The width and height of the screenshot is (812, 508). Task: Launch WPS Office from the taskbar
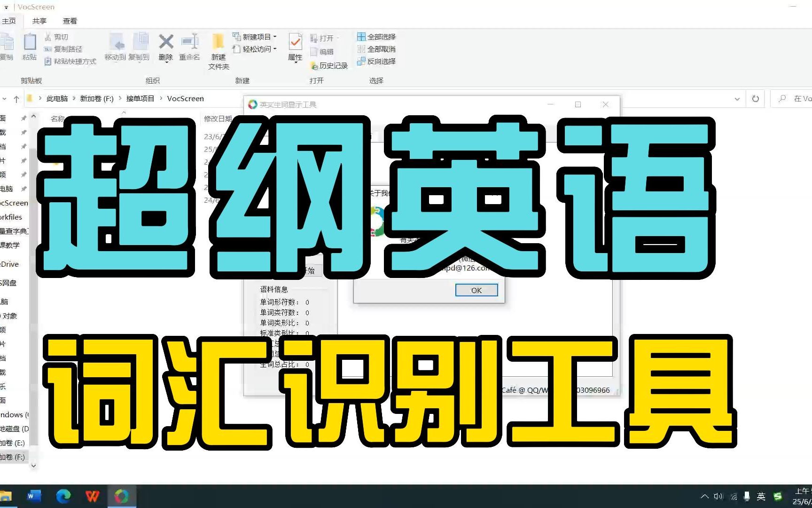pyautogui.click(x=93, y=496)
